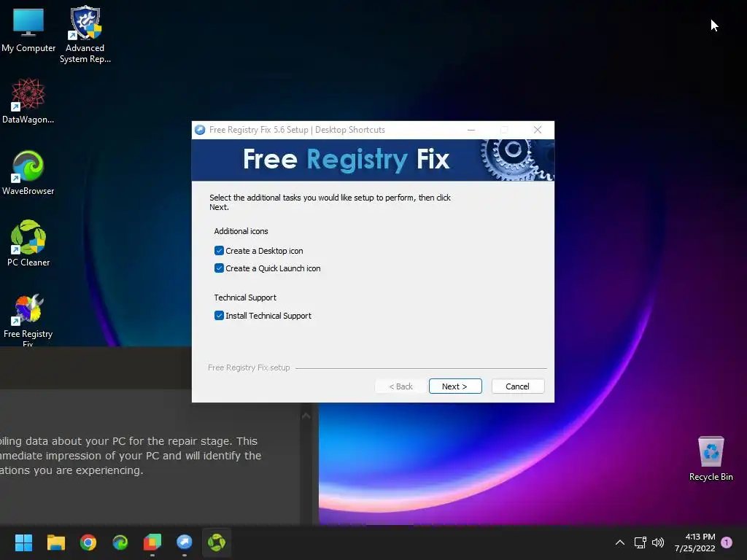Open the volume control tray icon

coord(658,542)
